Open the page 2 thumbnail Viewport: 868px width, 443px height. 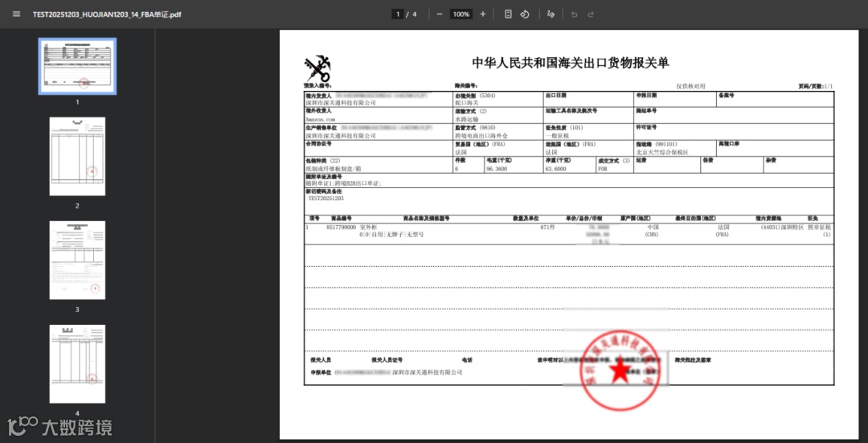(77, 156)
